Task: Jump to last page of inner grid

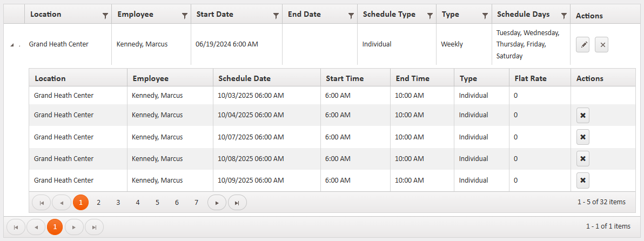Action: [237, 203]
